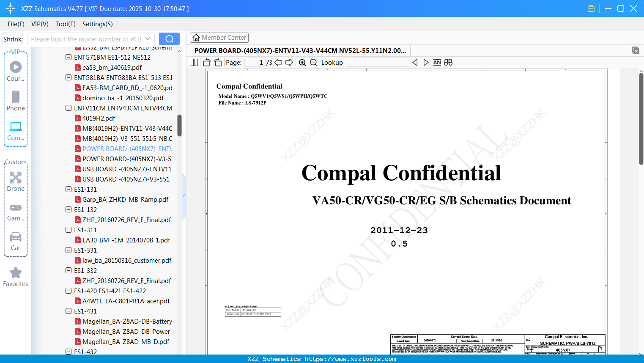The image size is (644, 363).
Task: Toggle the Abi whole-word match option
Action: (x=437, y=63)
